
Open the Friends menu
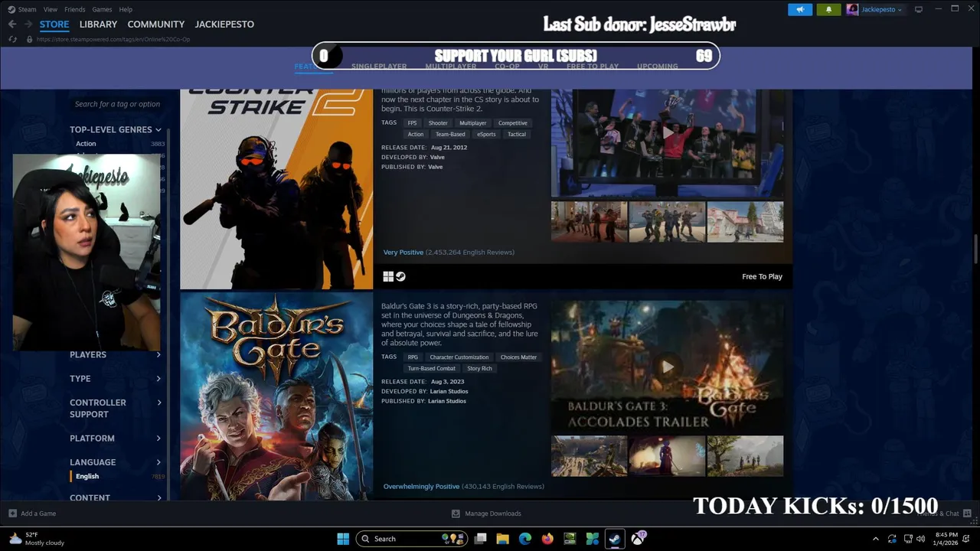pos(75,9)
